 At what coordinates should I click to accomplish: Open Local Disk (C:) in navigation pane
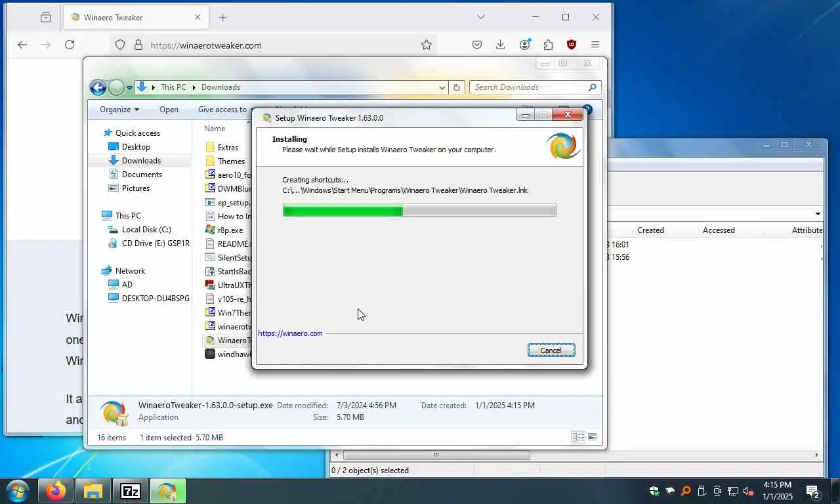point(146,230)
